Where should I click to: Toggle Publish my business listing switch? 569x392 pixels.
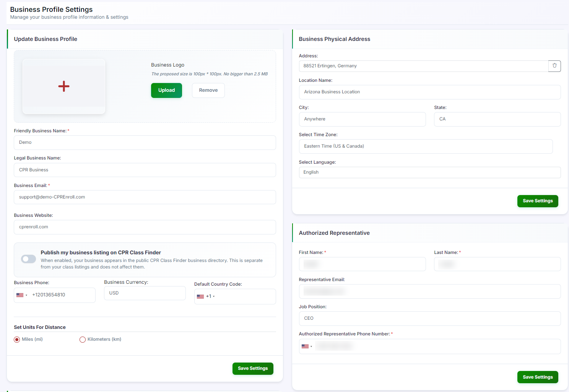coord(28,259)
